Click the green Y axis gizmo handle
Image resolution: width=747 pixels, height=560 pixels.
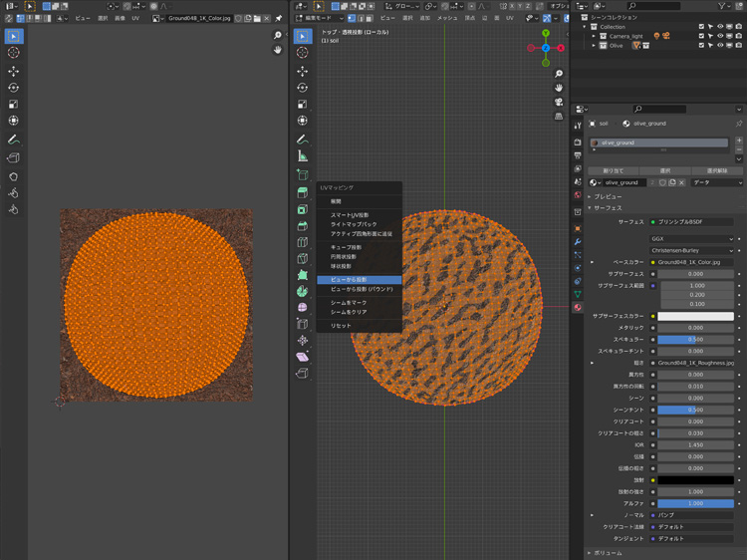[x=546, y=34]
